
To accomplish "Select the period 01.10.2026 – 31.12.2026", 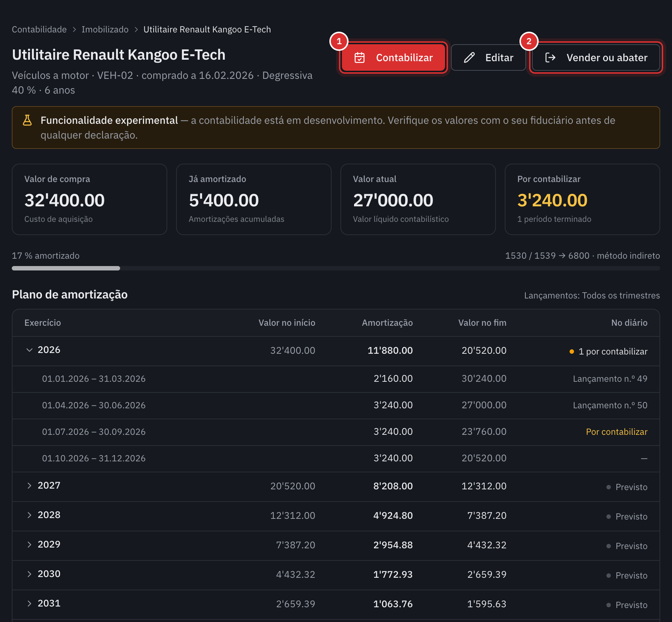I will 94,458.
